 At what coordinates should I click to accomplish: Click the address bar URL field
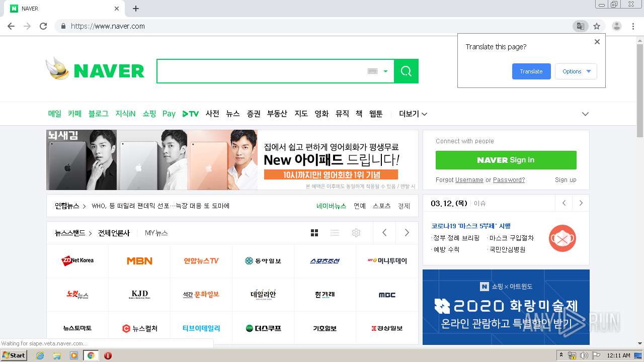(312, 26)
